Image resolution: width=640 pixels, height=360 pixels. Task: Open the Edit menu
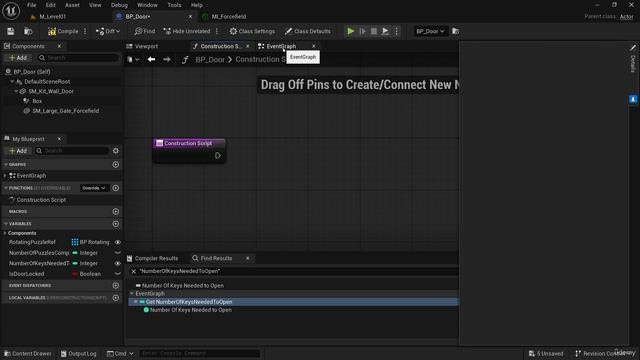tap(50, 5)
